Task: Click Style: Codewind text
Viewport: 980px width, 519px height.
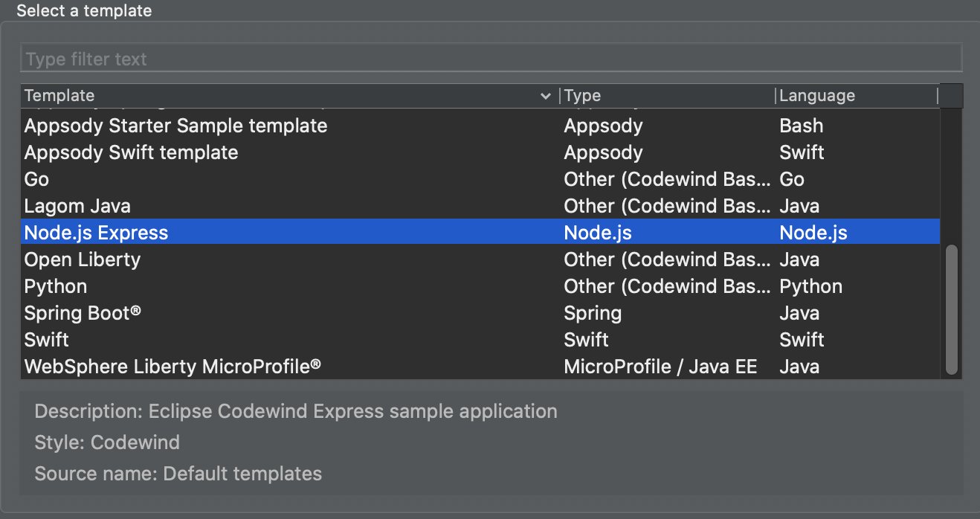Action: pos(107,442)
